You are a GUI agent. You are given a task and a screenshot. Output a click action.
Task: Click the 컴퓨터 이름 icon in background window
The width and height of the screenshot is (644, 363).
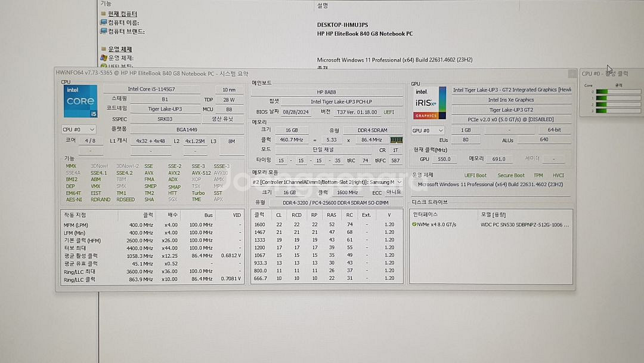(x=104, y=23)
